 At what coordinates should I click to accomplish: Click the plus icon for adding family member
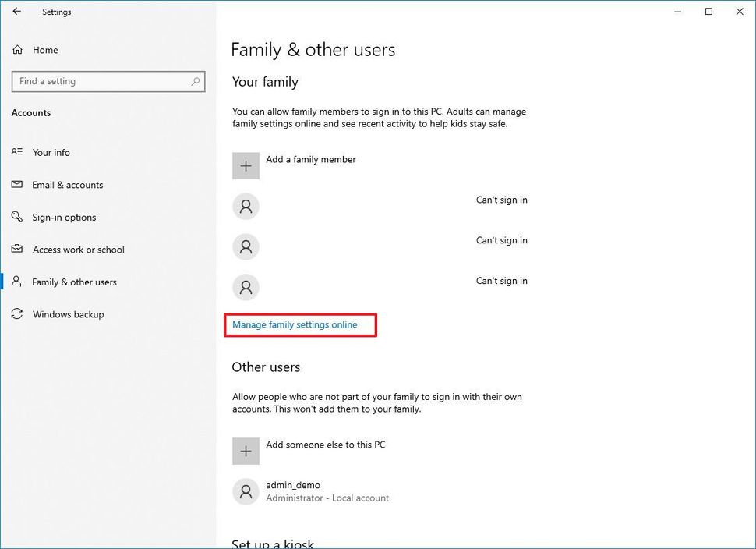tap(246, 166)
